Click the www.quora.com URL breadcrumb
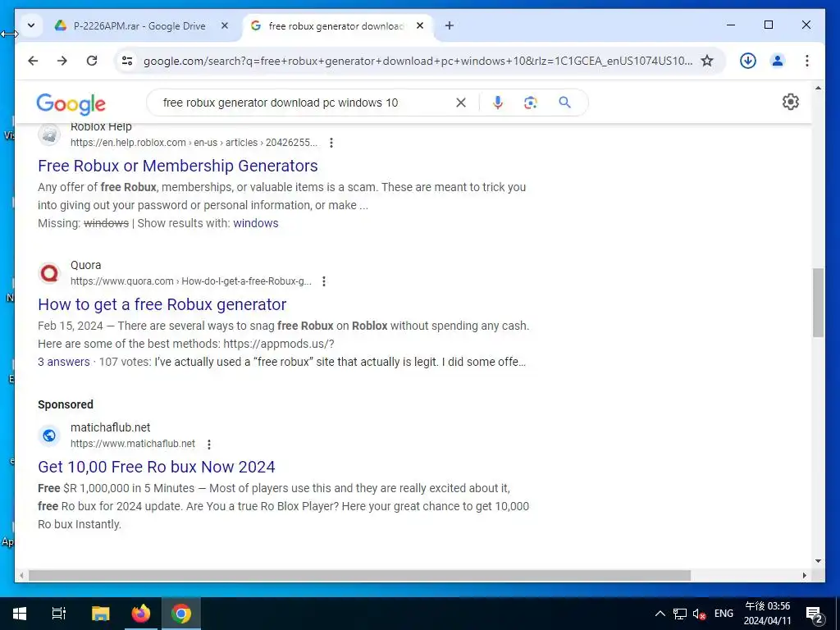The image size is (840, 630). 190,281
